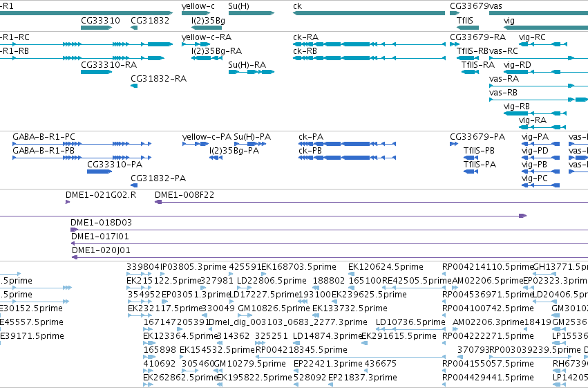
Task: Select transcript l(2)35Bg-RA
Action: 216,51
